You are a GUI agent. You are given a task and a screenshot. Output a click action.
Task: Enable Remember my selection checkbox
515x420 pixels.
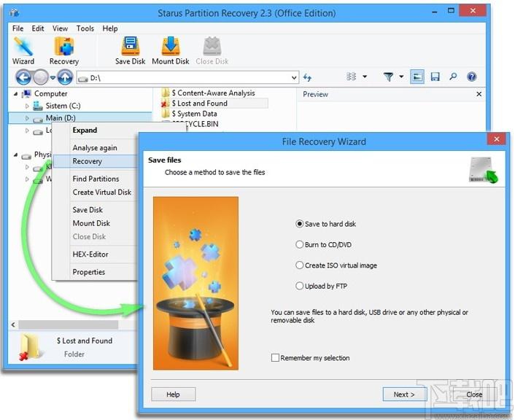click(x=275, y=357)
